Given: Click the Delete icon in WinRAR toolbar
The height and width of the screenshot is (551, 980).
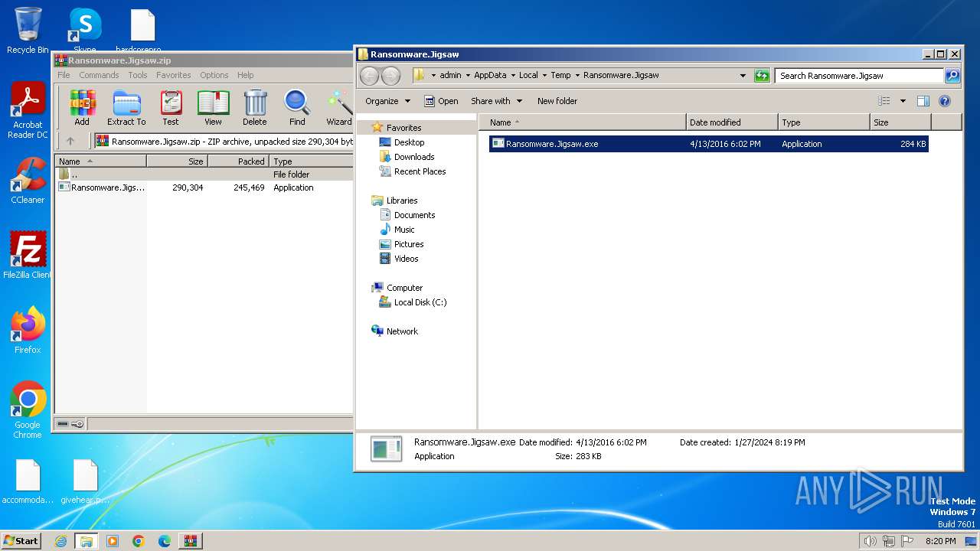Looking at the screenshot, I should (x=255, y=108).
